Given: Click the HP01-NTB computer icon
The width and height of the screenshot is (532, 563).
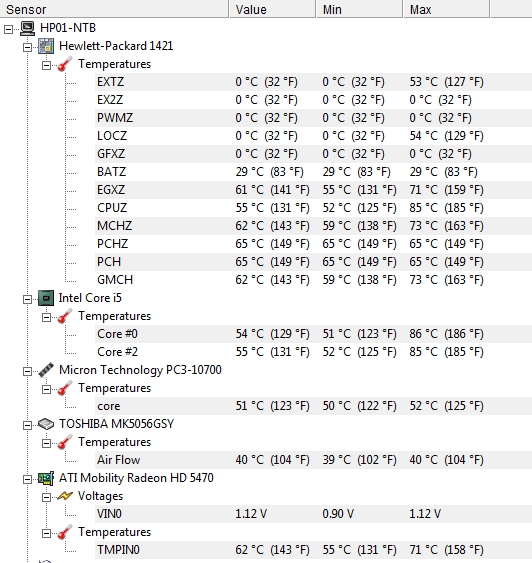Looking at the screenshot, I should pos(28,28).
